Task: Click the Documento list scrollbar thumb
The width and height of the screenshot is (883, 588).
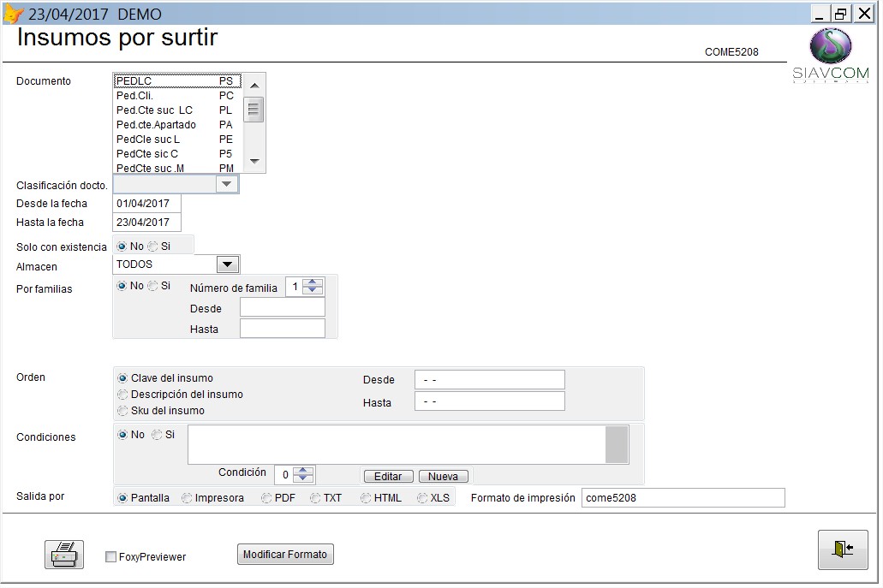Action: point(254,110)
